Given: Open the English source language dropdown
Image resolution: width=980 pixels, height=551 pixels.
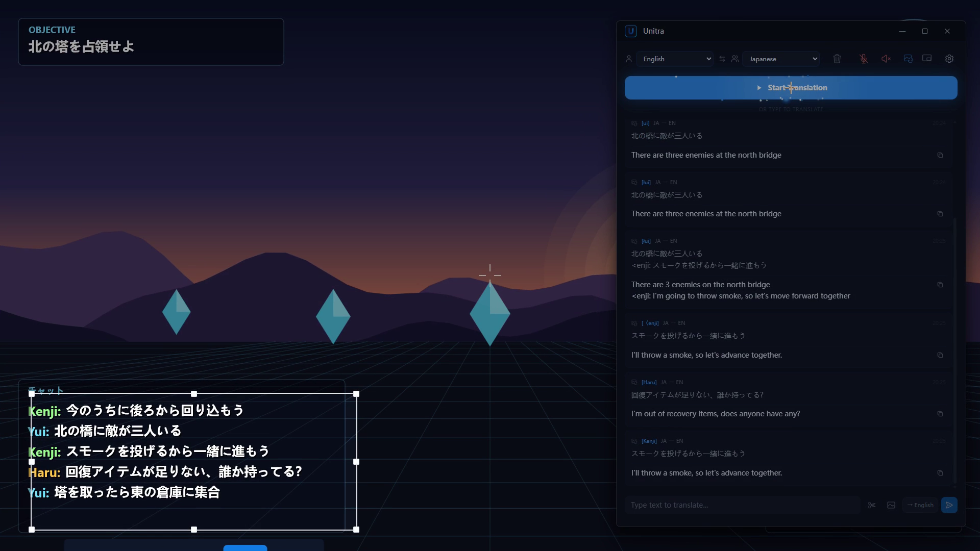Looking at the screenshot, I should 675,59.
